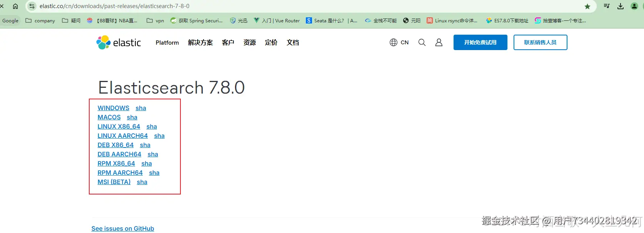Open the ES7.8.0下载地址 bookmark

[507, 21]
